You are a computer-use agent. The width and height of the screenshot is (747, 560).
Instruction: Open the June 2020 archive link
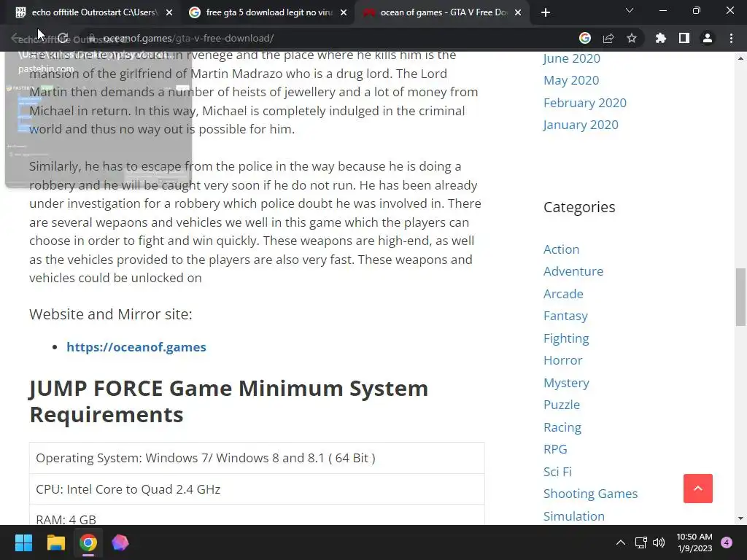click(572, 58)
